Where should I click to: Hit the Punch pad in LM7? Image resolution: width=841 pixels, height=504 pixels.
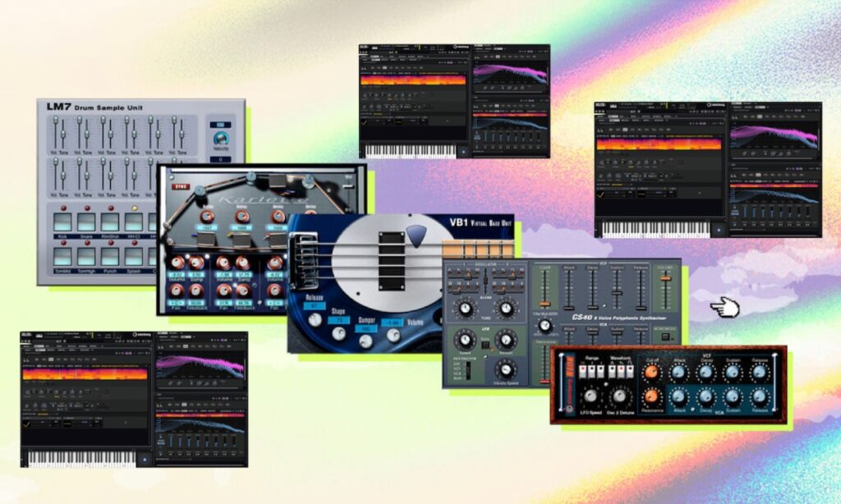tap(110, 257)
